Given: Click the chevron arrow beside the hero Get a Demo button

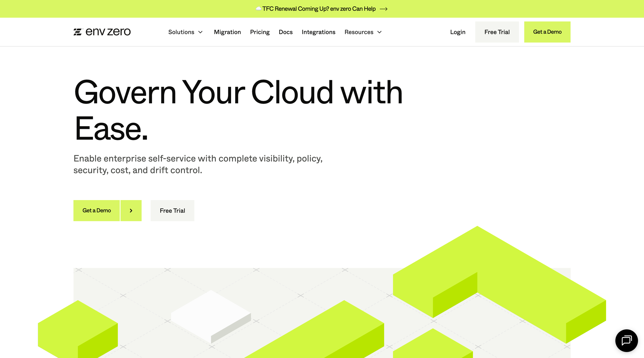Looking at the screenshot, I should [x=131, y=211].
